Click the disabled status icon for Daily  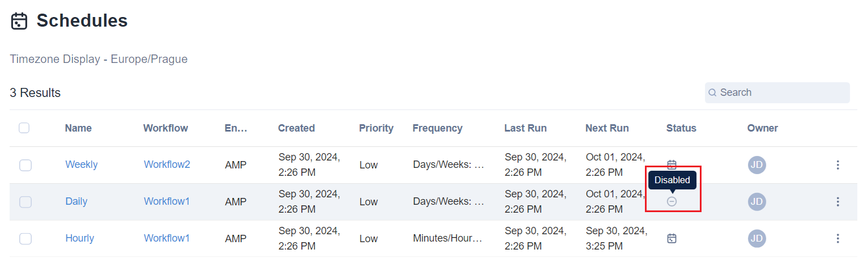click(x=672, y=201)
